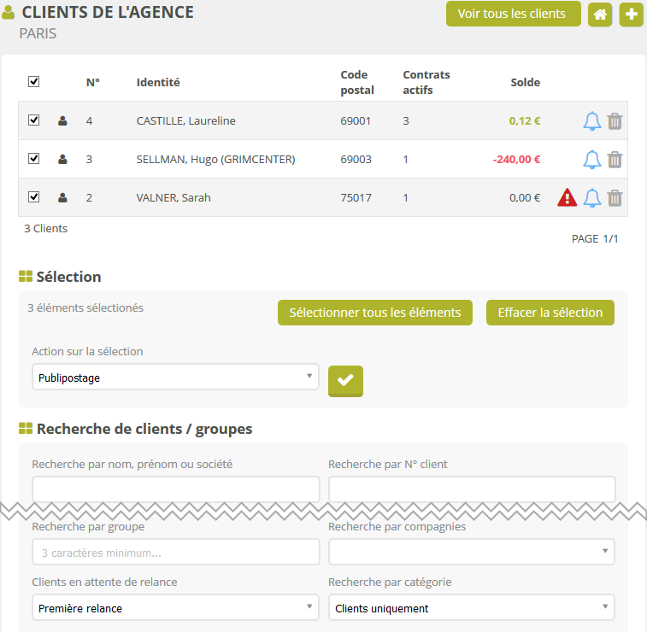Viewport: 647px width, 644px height.
Task: Click the plus icon to add client
Action: click(x=631, y=15)
